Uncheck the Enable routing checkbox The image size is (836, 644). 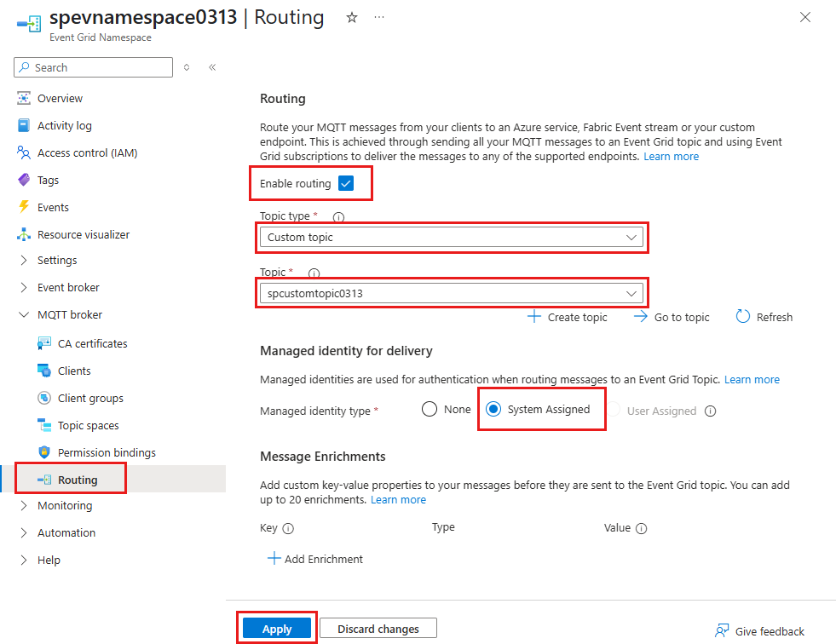pyautogui.click(x=345, y=183)
